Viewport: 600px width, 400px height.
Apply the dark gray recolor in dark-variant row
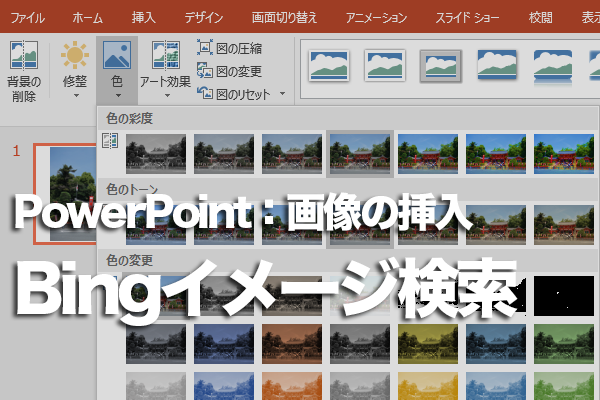click(156, 344)
